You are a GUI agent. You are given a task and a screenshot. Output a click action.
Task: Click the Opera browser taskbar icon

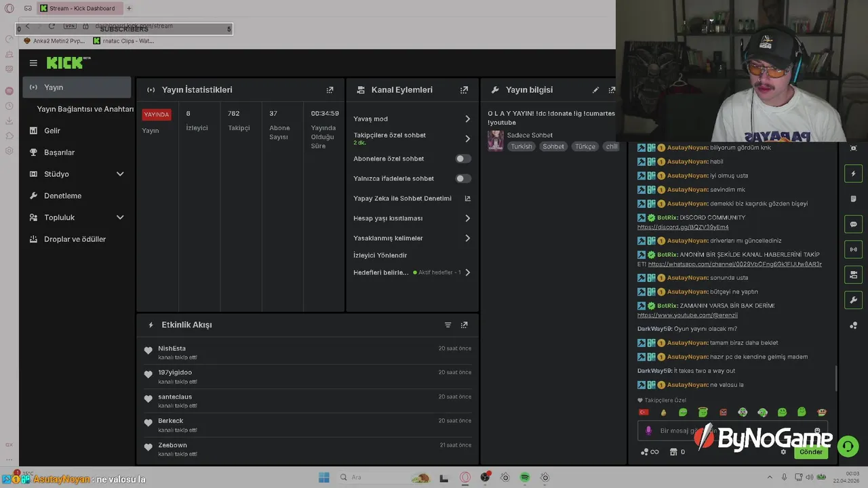(x=465, y=477)
